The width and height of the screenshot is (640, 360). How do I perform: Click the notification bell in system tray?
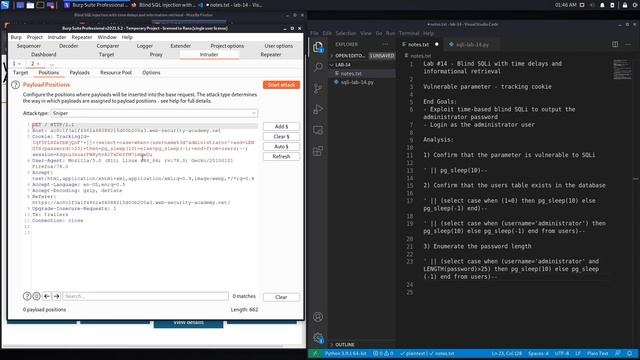[x=602, y=5]
